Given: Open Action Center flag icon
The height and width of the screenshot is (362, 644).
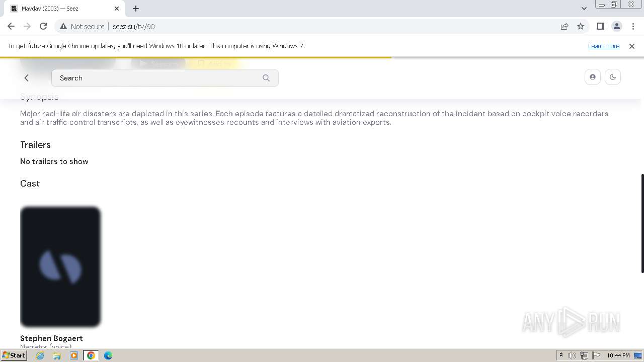Looking at the screenshot, I should (x=596, y=355).
